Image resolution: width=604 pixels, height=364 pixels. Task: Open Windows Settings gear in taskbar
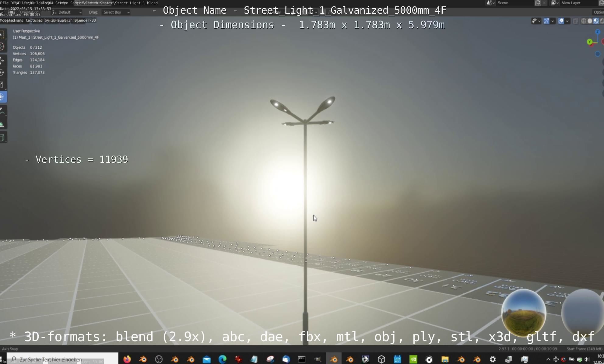493,359
